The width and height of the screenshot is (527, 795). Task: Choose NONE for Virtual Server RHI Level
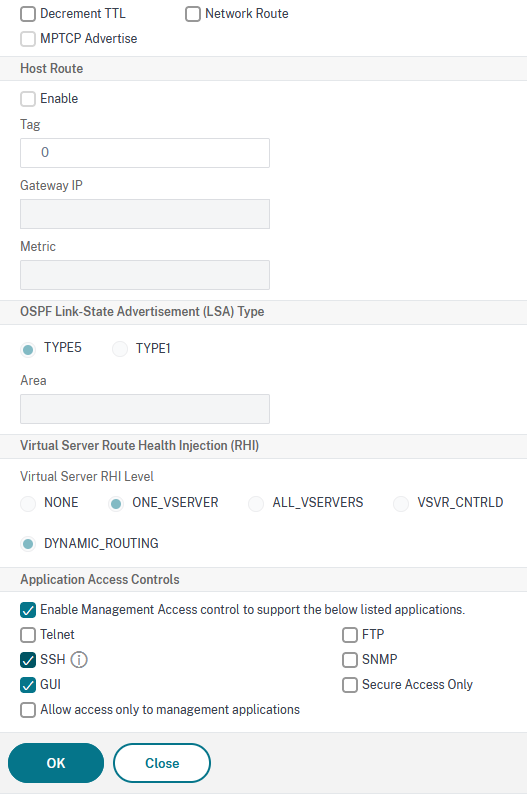tap(28, 503)
